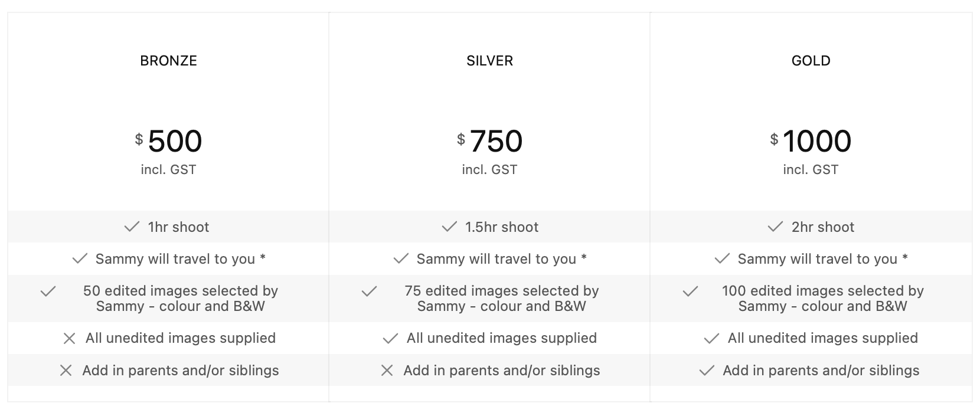This screenshot has height=413, width=980.
Task: Click Gold's Sammy will travel to you text
Action: [x=817, y=259]
